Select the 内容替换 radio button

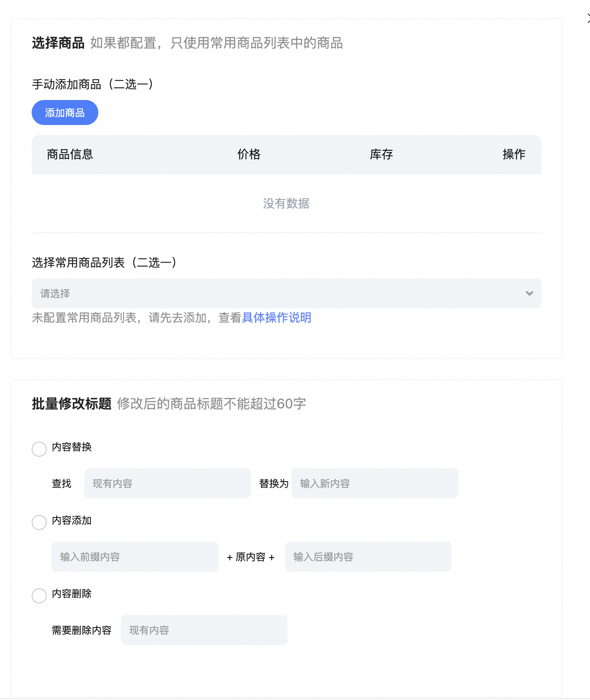point(39,449)
